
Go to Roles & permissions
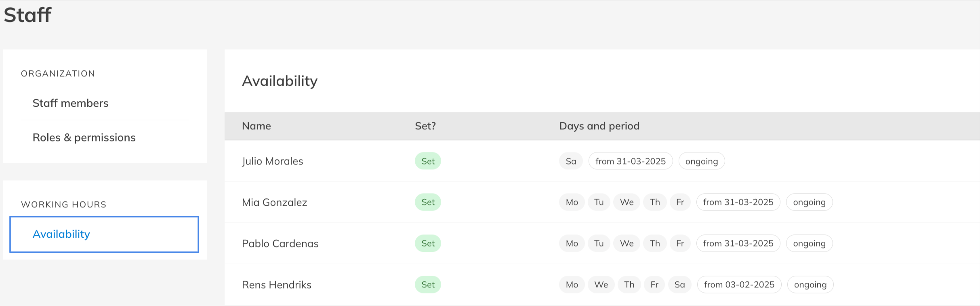click(84, 137)
